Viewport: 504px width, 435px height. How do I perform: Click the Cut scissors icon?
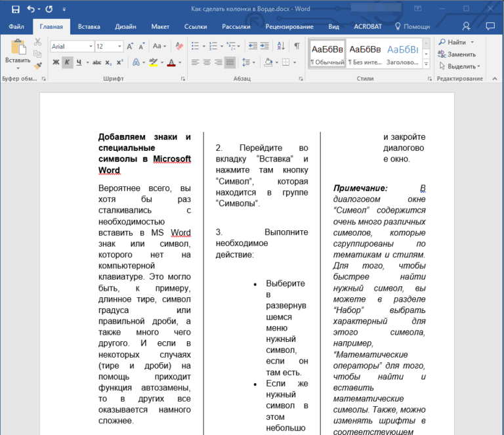[x=37, y=42]
